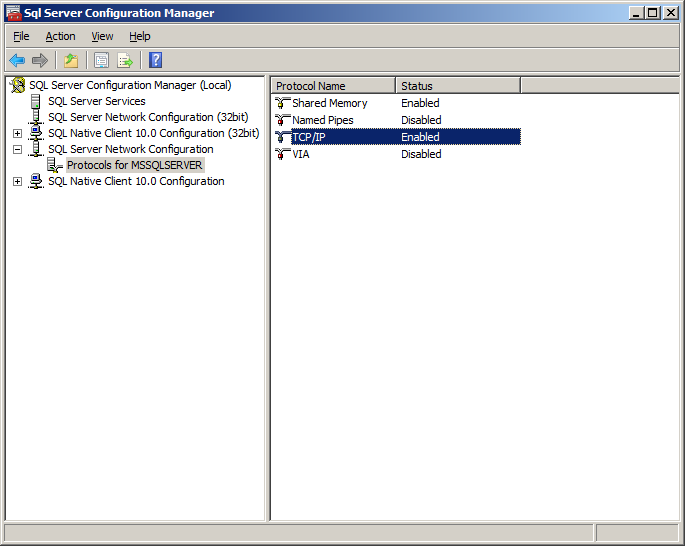Select SQL Server Configuration Manager (Local) root
685x546 pixels.
click(x=130, y=85)
